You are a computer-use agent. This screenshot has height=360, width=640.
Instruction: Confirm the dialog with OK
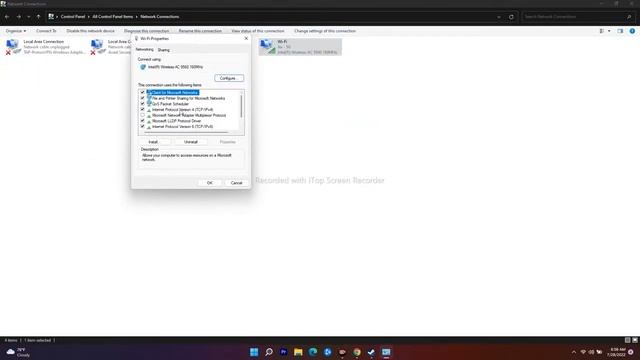pos(210,183)
